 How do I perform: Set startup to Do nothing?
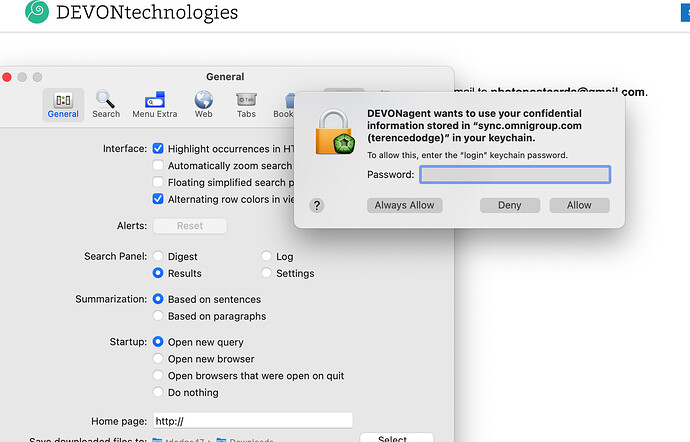coord(158,392)
